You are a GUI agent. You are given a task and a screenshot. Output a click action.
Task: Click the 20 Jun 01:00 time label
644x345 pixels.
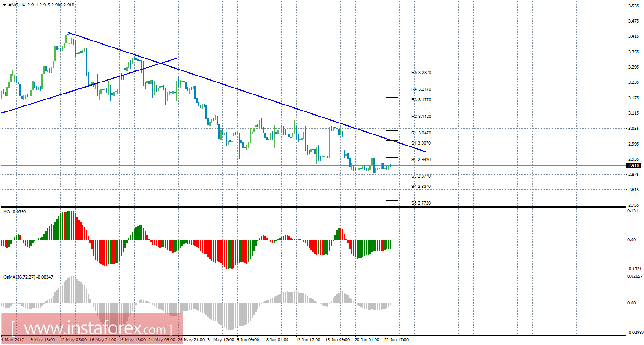point(368,340)
